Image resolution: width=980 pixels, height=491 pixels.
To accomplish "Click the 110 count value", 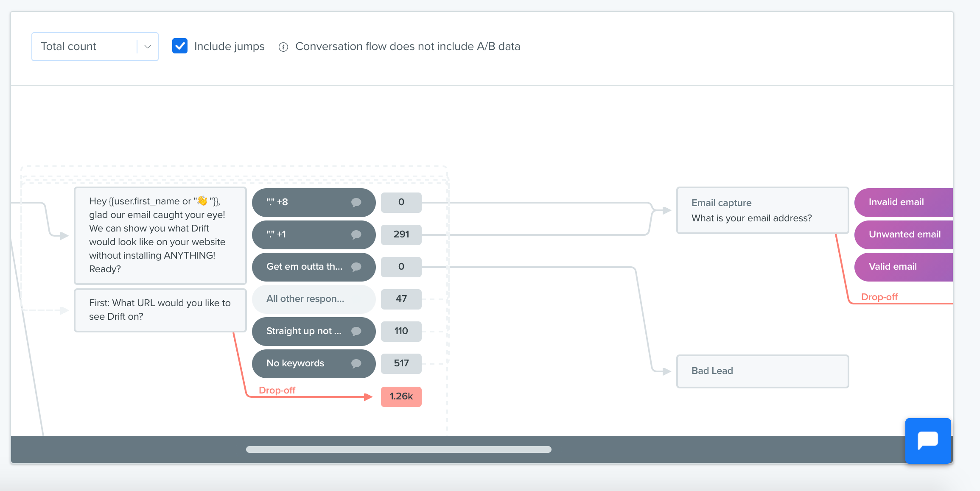I will (401, 332).
